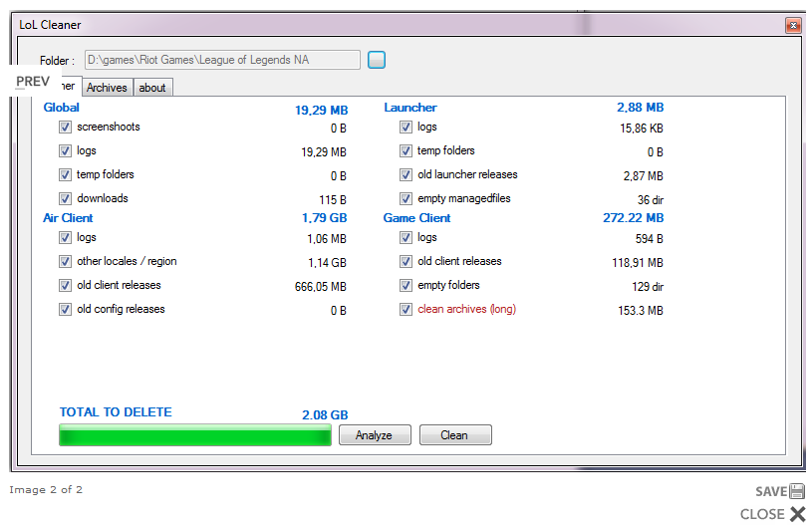
Task: Click the SAVE floppy disk icon
Action: 797,491
